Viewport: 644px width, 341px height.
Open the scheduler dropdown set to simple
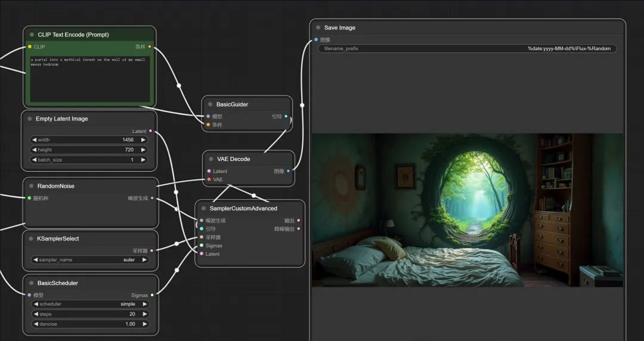click(89, 304)
